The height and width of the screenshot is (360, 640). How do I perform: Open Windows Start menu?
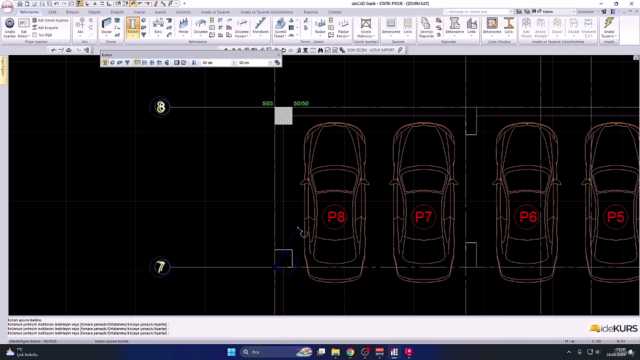coord(231,352)
